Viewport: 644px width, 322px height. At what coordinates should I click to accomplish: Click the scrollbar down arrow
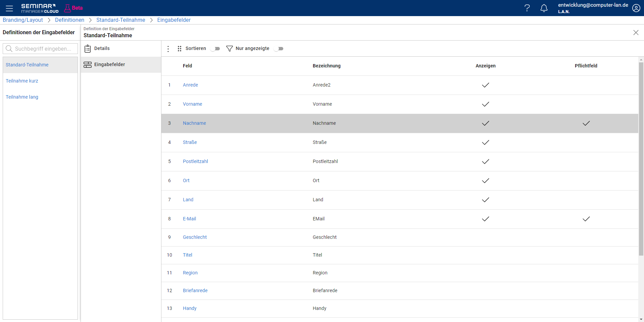[x=641, y=319]
